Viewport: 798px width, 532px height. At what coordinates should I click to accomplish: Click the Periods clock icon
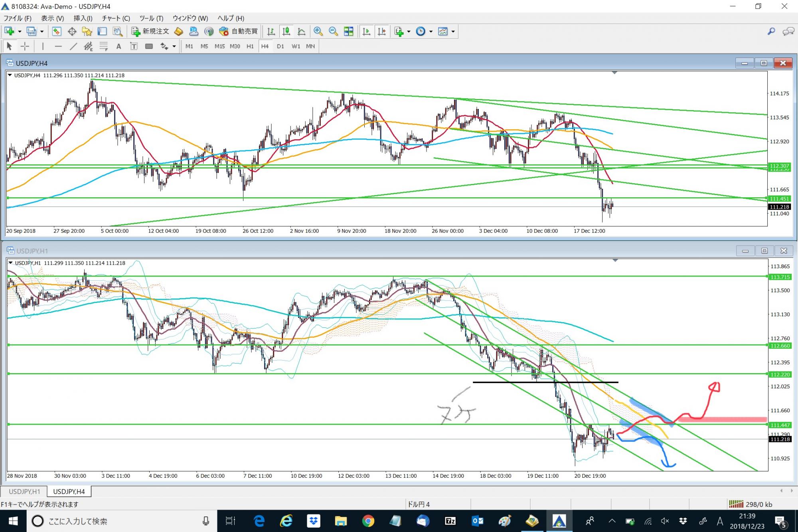[421, 31]
